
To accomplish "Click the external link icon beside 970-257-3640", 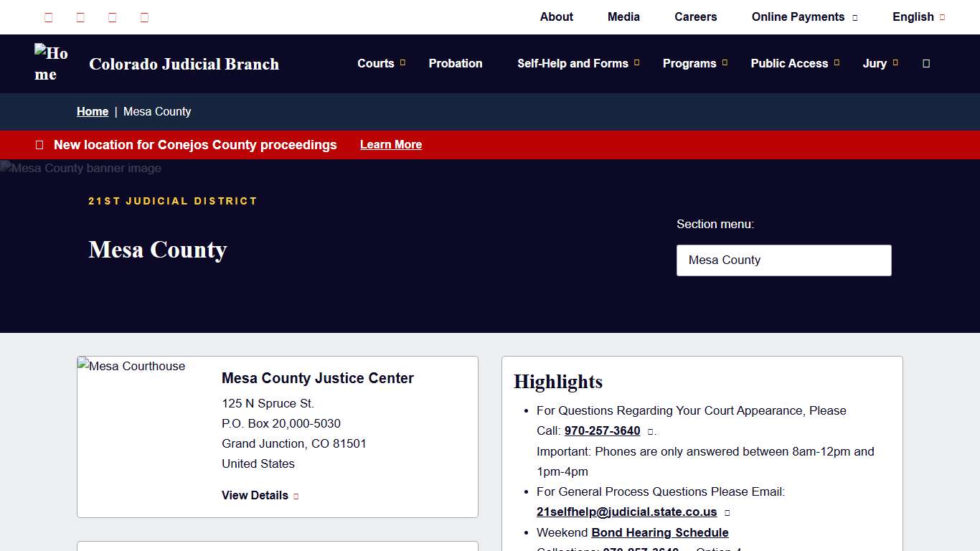I will pyautogui.click(x=650, y=430).
